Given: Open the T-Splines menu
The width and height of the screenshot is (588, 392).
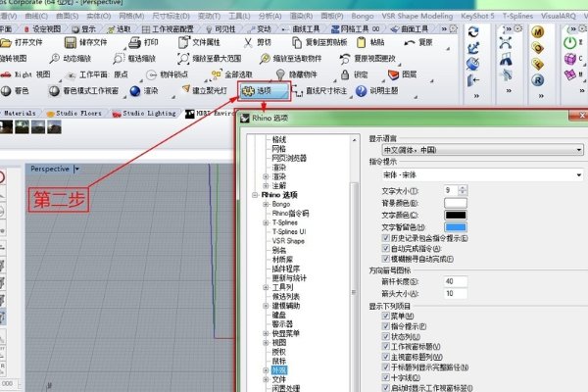Looking at the screenshot, I should coord(517,16).
